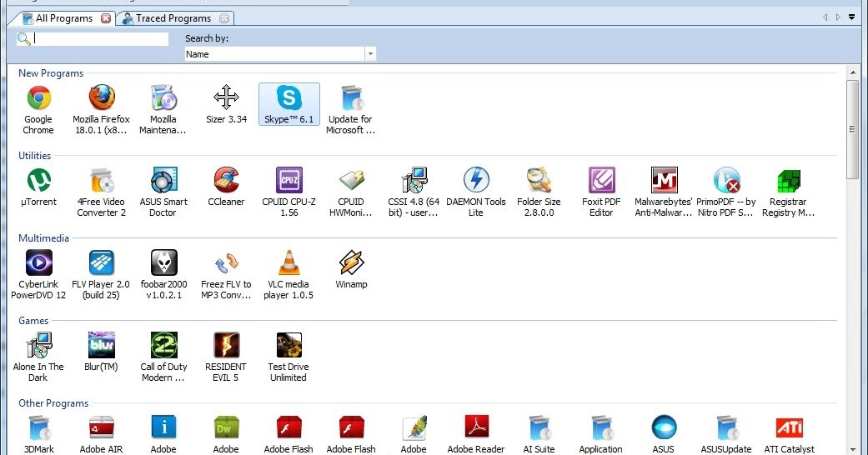Viewport: 868px width, 455px height.
Task: Select the 3DMark program icon
Action: click(x=38, y=427)
